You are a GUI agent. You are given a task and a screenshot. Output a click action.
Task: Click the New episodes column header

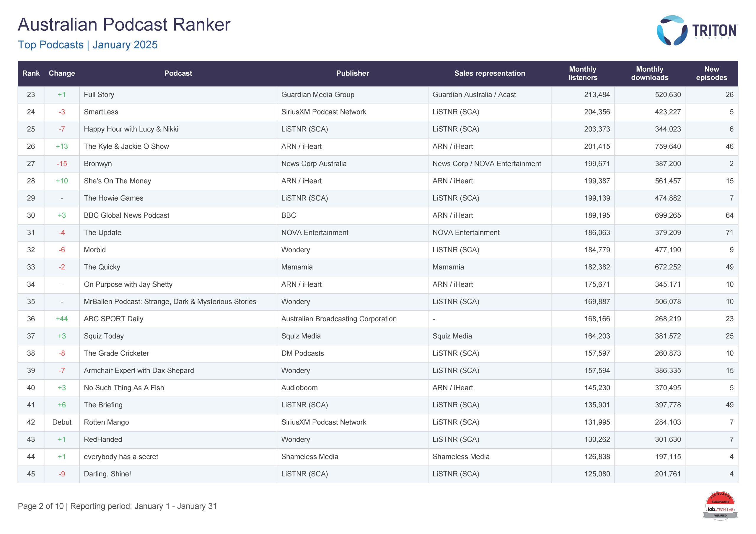(x=711, y=73)
